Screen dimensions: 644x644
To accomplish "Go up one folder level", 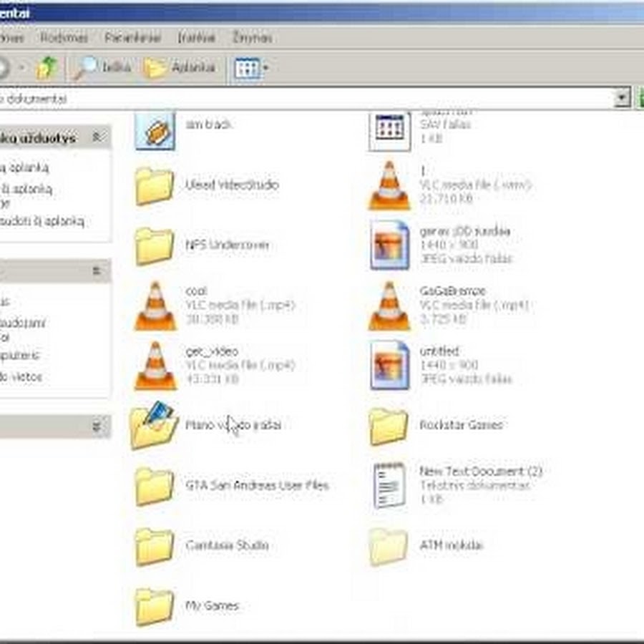I will coord(47,67).
